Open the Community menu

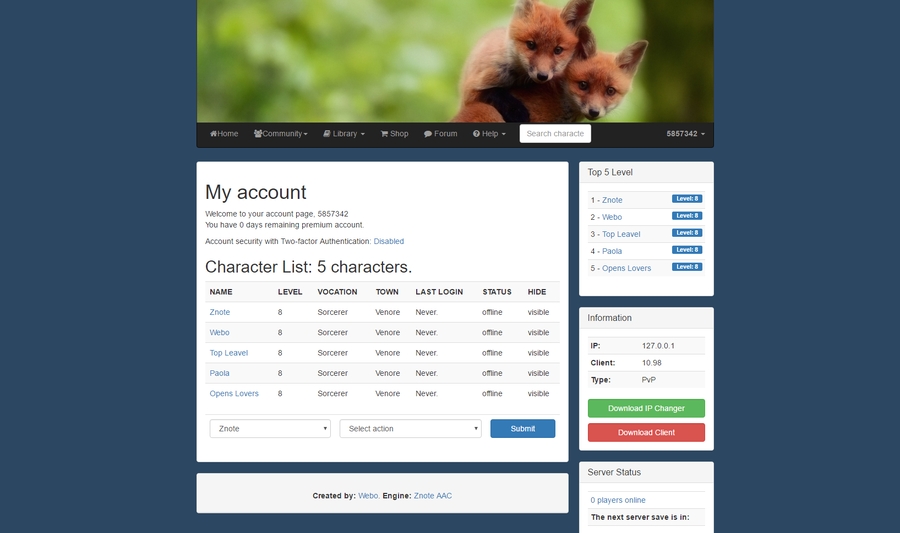point(258,134)
